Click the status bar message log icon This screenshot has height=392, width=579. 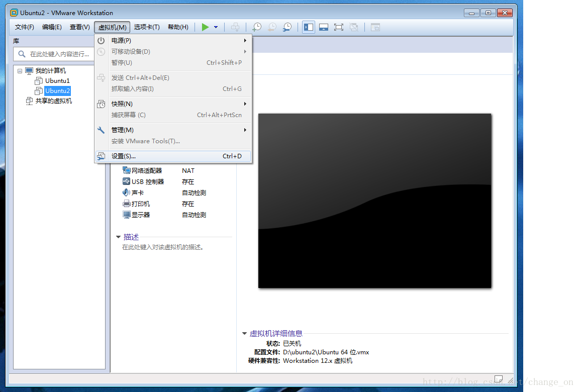click(499, 379)
